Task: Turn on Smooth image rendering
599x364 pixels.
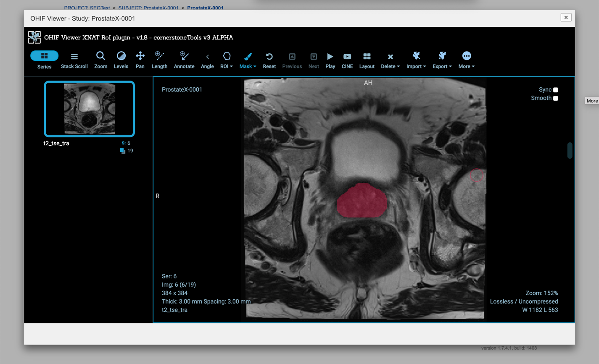Action: point(555,98)
